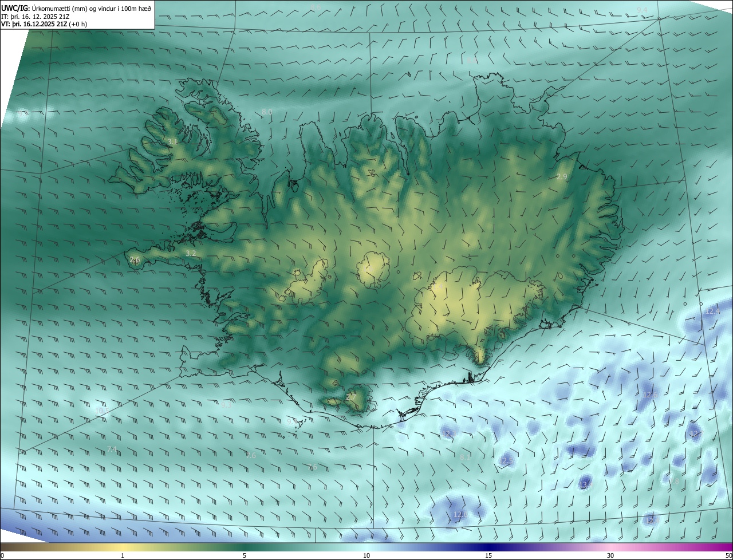Viewport: 733px width, 560px height.
Task: Click the 0 tick on the color scale
Action: click(2, 555)
